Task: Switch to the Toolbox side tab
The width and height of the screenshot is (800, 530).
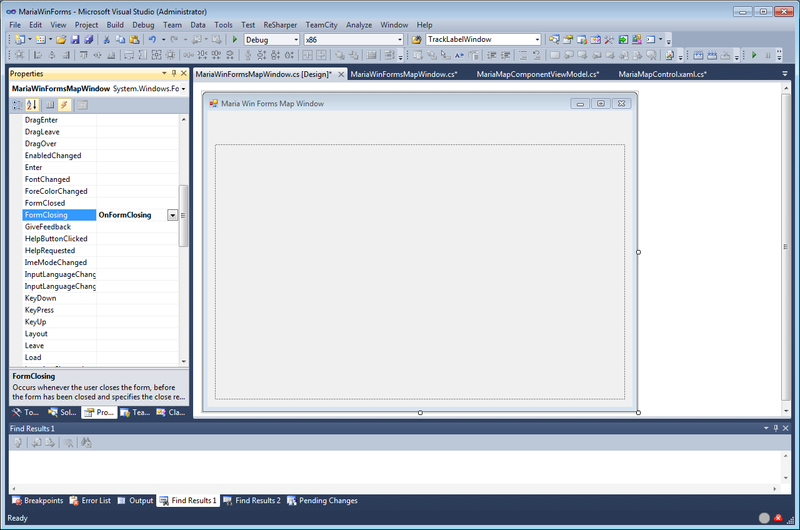Action: point(26,412)
